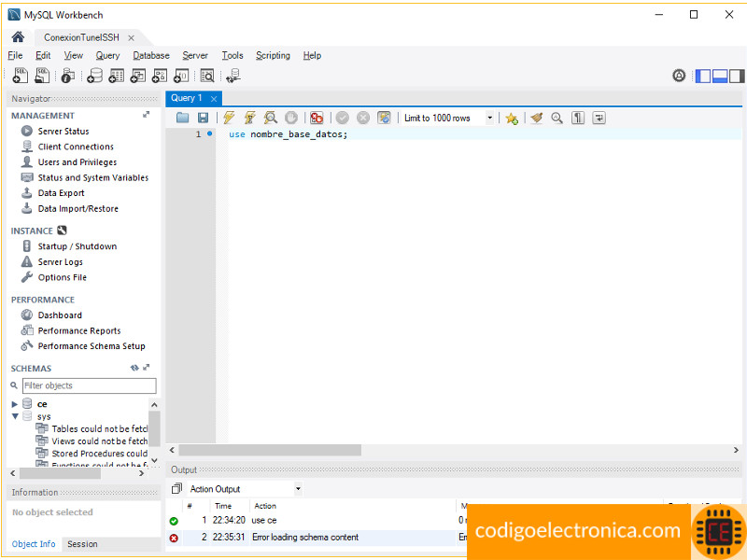Open the Database menu

[x=151, y=55]
